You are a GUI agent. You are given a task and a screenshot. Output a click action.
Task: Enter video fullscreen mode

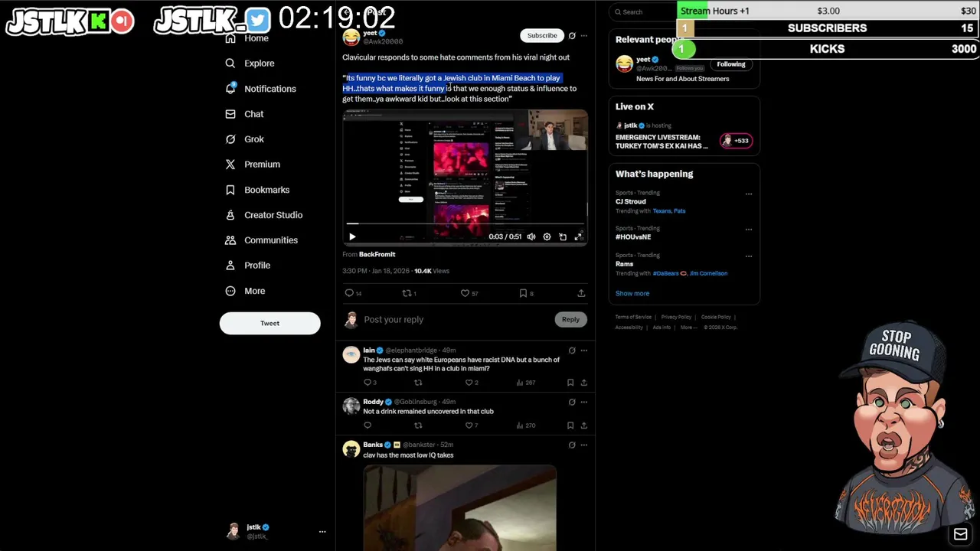pyautogui.click(x=578, y=236)
